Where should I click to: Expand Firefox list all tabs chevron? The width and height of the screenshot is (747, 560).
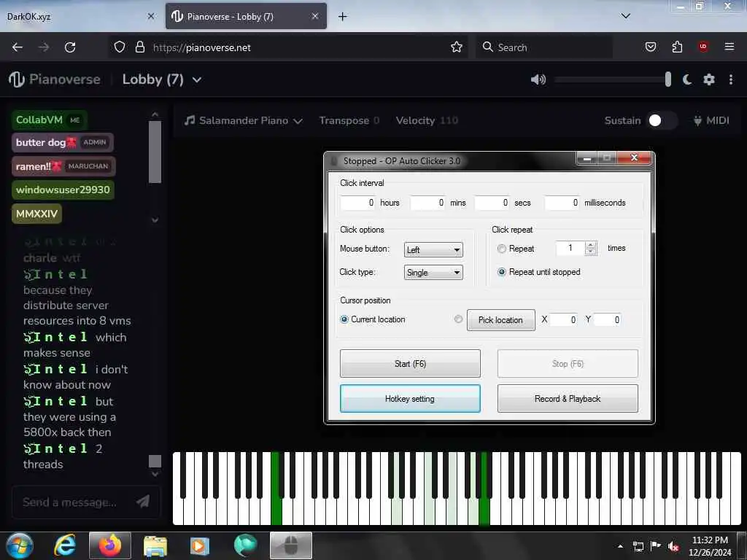point(625,16)
